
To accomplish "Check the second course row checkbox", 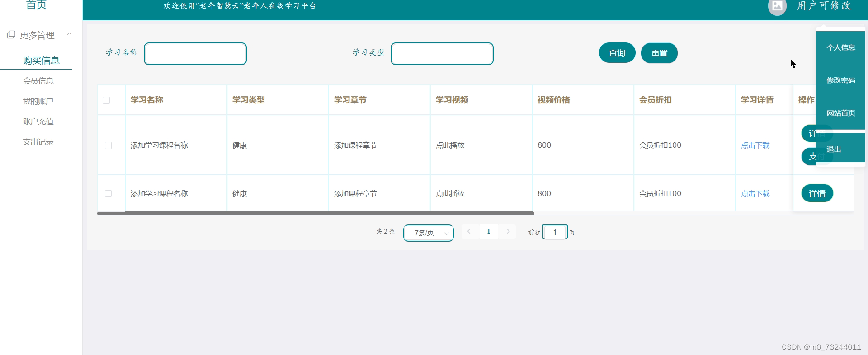I will coord(108,193).
